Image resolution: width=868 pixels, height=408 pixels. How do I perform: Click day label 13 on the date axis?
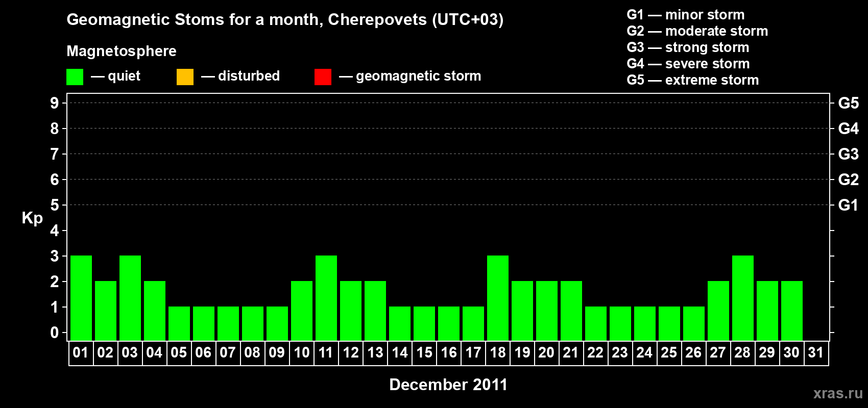375,353
